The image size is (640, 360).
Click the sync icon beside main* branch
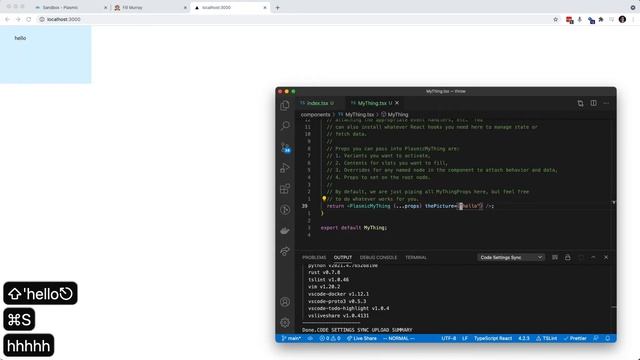(310, 338)
